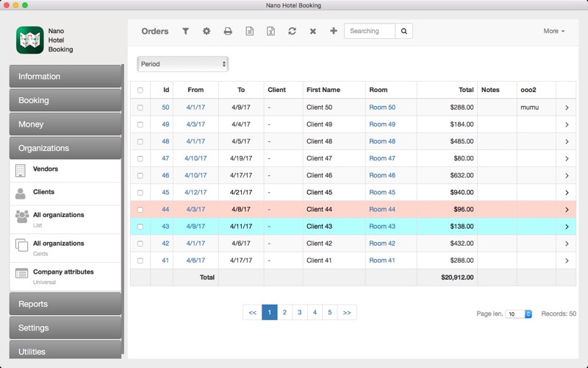Screen dimensions: 588x368
Task: Go to page 3 of orders
Action: [x=300, y=312]
